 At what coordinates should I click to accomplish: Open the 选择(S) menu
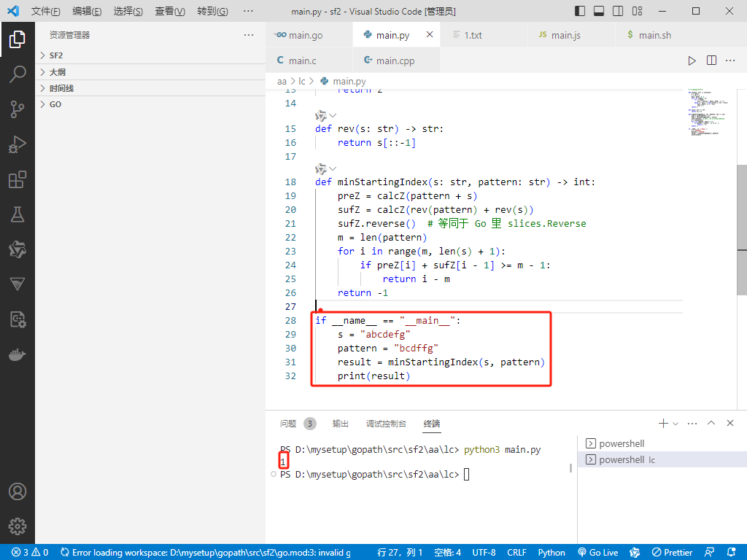[x=128, y=11]
